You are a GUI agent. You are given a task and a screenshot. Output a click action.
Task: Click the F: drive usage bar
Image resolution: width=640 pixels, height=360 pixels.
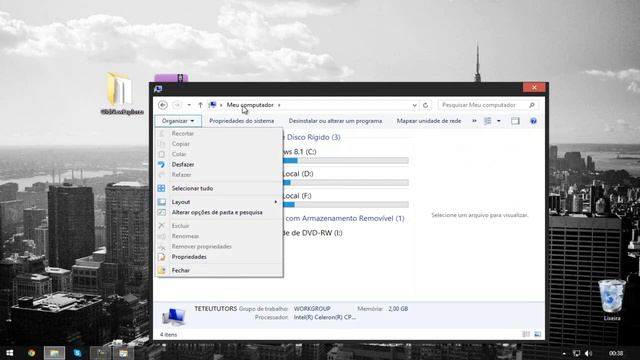[346, 204]
